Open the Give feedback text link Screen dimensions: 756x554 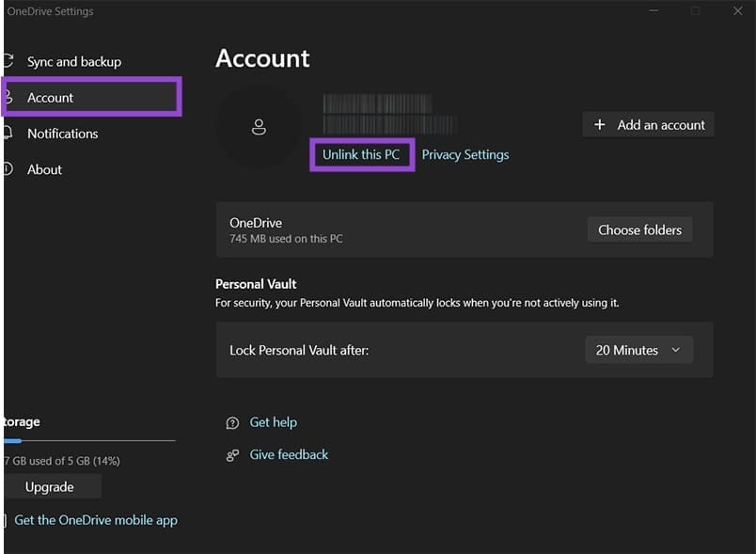[289, 455]
